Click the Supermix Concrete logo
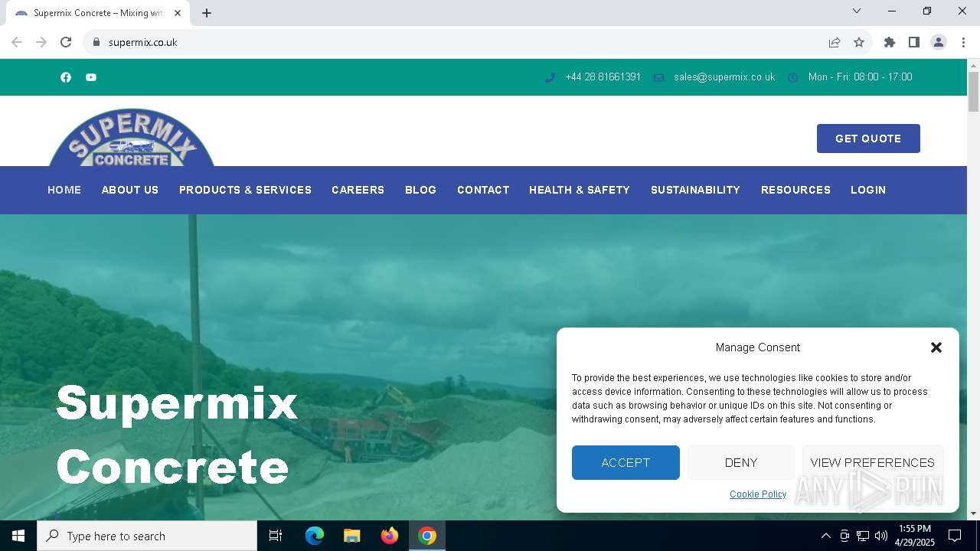The width and height of the screenshot is (980, 551). click(132, 138)
